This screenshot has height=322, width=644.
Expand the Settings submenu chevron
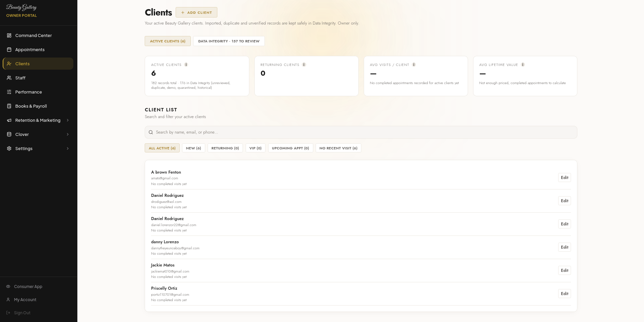pos(68,148)
